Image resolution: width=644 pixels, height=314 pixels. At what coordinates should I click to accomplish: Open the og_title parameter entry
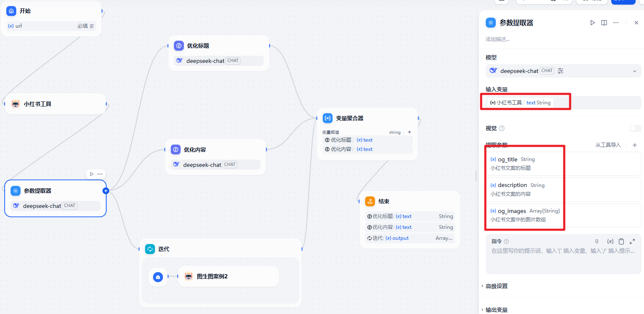coord(525,163)
